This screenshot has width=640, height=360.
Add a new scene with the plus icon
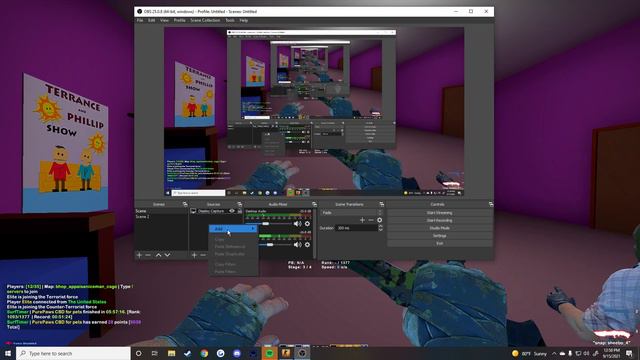coord(139,255)
